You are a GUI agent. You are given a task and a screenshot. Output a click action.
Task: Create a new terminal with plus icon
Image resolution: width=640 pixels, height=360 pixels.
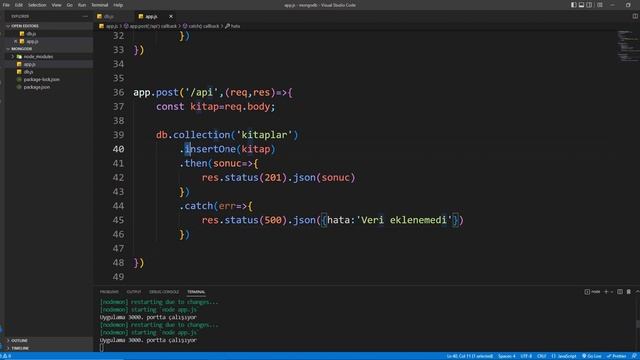[x=606, y=292]
